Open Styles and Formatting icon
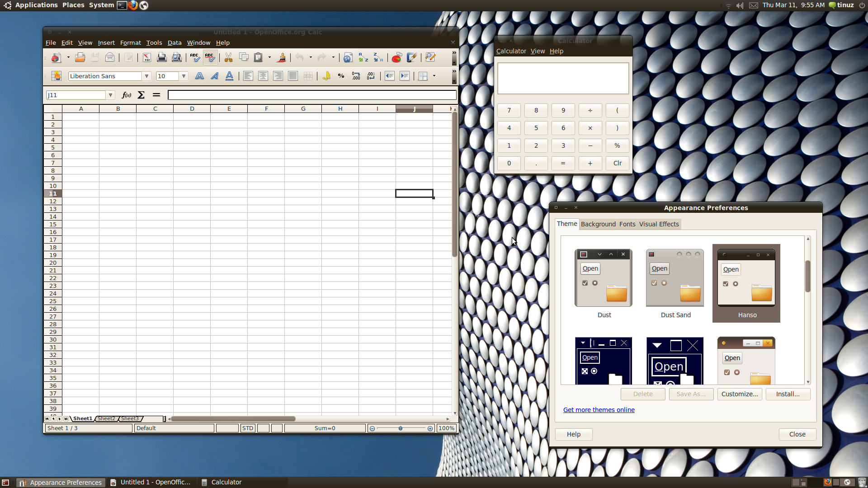This screenshot has width=868, height=488. [57, 76]
